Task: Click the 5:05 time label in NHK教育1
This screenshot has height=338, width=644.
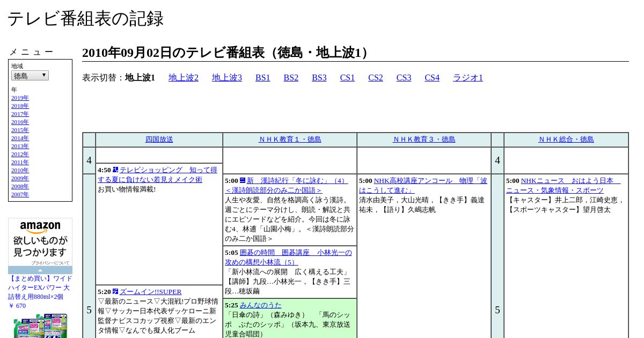Action: click(231, 253)
